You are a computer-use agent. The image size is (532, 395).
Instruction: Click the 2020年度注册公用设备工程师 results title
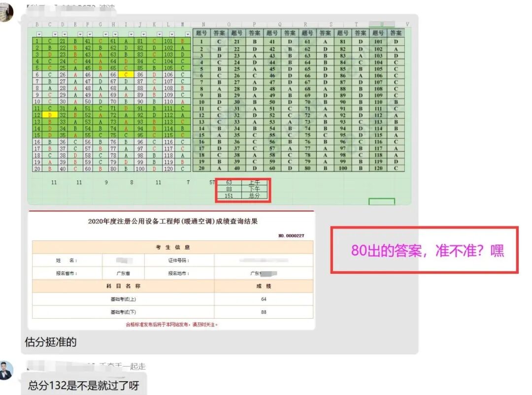(x=173, y=221)
